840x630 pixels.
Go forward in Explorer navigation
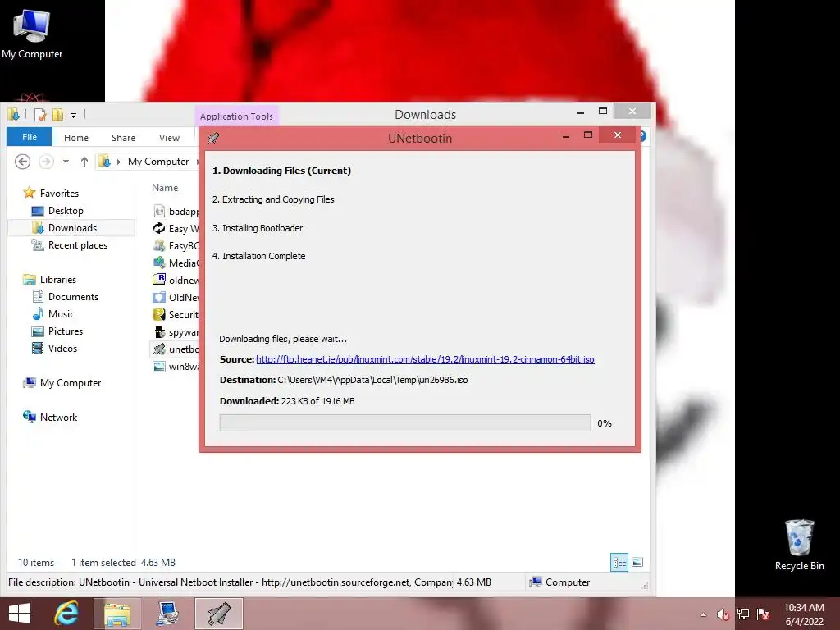coord(47,162)
